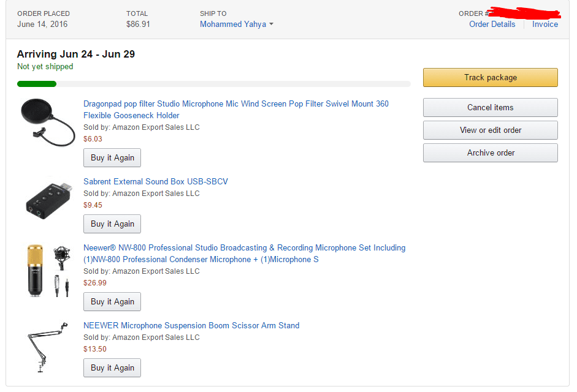
Task: Open the Order Details link
Action: [492, 24]
